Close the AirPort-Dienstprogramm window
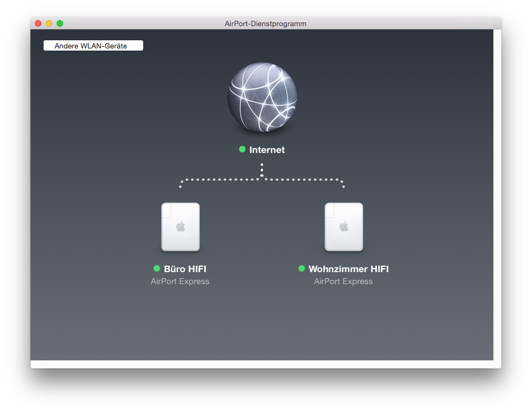Screen dimensions: 532x412 click(x=38, y=23)
